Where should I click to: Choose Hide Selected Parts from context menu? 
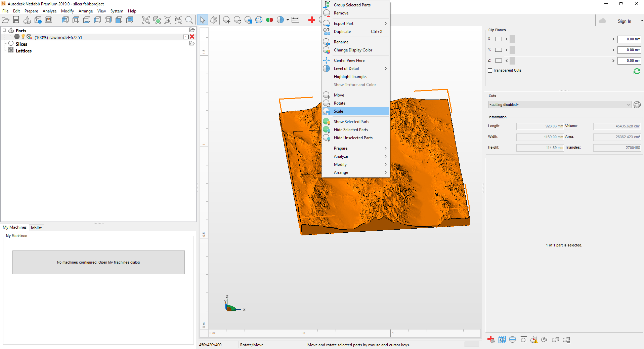click(356, 130)
